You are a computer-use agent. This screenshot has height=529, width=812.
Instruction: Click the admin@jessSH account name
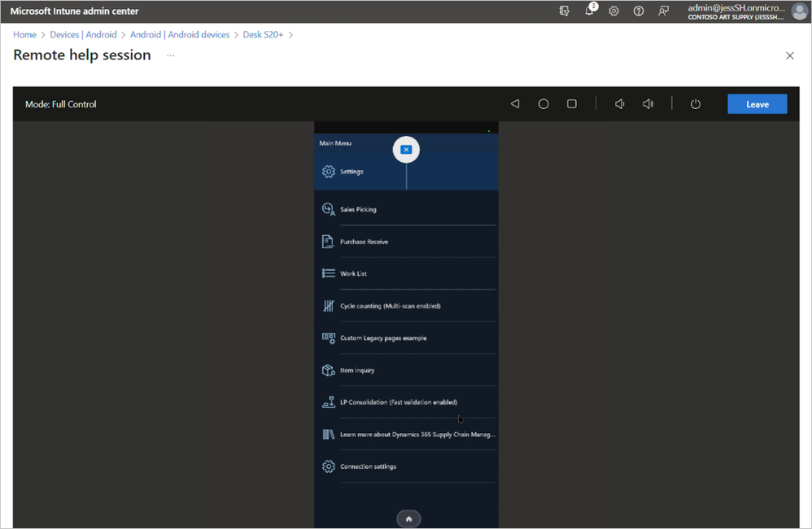tap(736, 8)
